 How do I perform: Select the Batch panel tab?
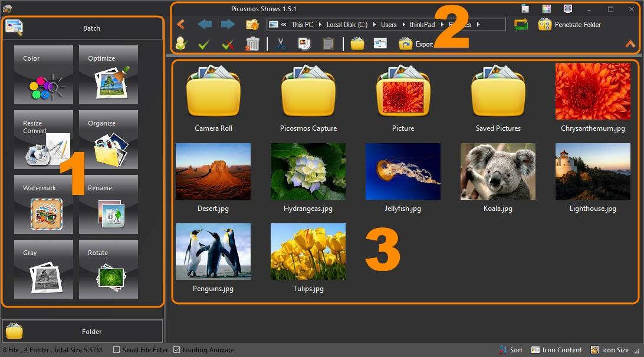click(x=83, y=28)
